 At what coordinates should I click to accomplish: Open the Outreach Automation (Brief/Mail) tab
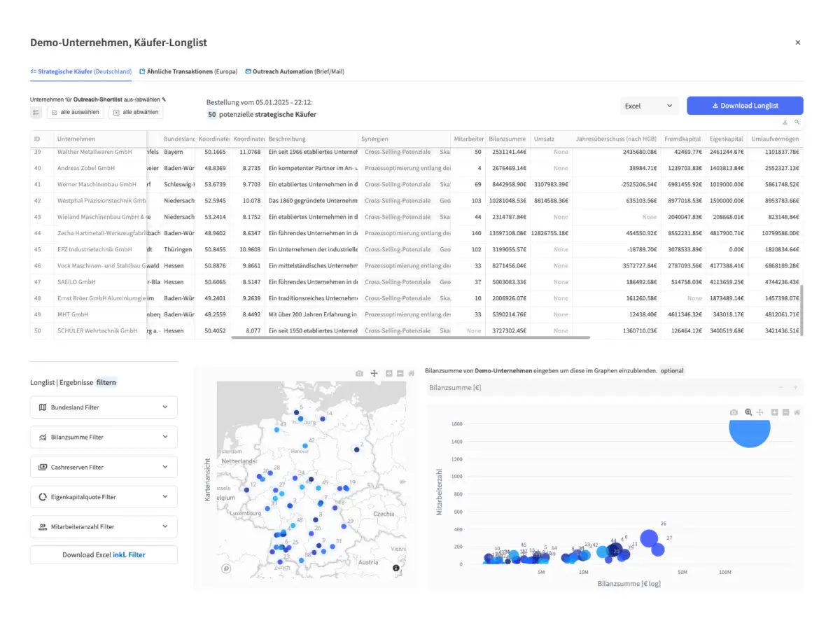(295, 71)
